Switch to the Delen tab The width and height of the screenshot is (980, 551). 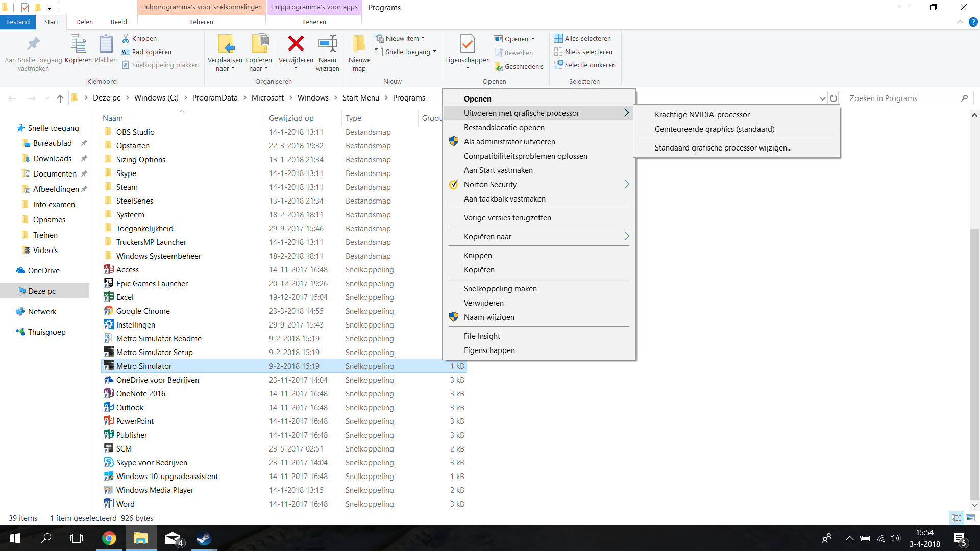point(84,22)
